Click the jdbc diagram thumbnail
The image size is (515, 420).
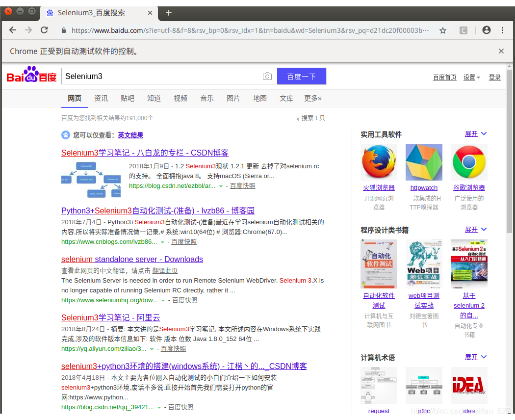coord(424,385)
